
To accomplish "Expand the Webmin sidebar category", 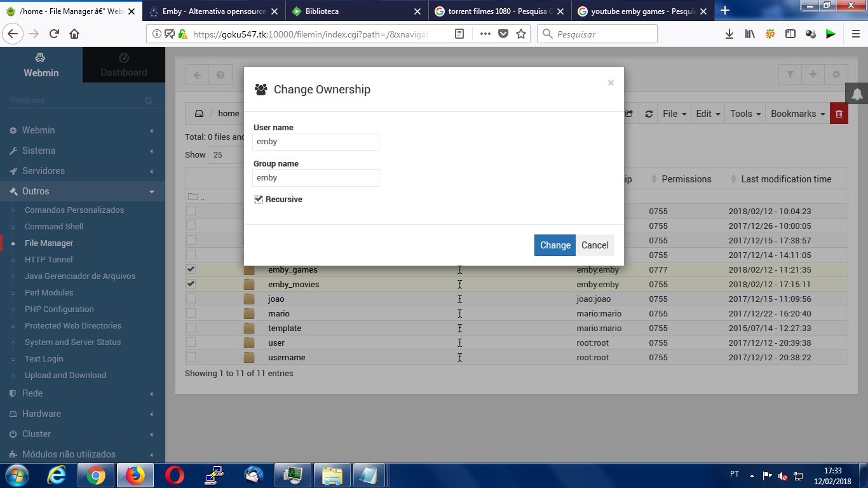I will (x=83, y=130).
